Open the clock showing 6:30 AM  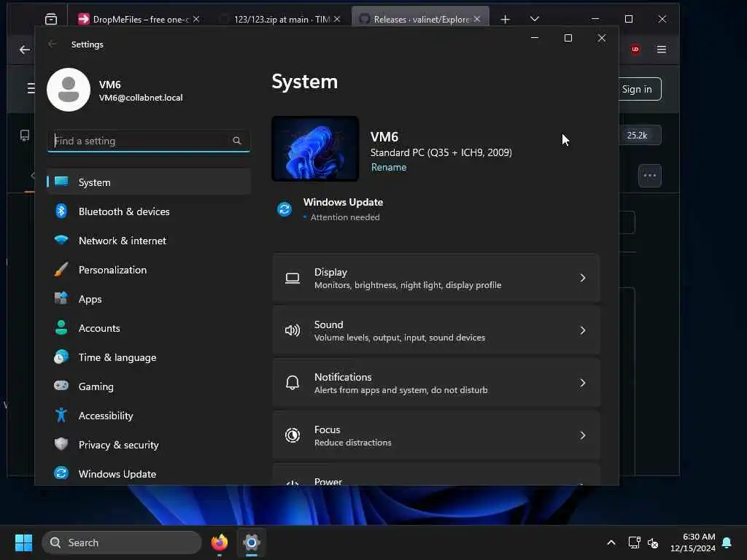pyautogui.click(x=693, y=542)
